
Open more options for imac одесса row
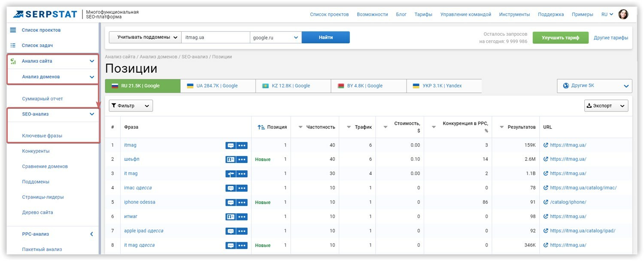tap(242, 188)
